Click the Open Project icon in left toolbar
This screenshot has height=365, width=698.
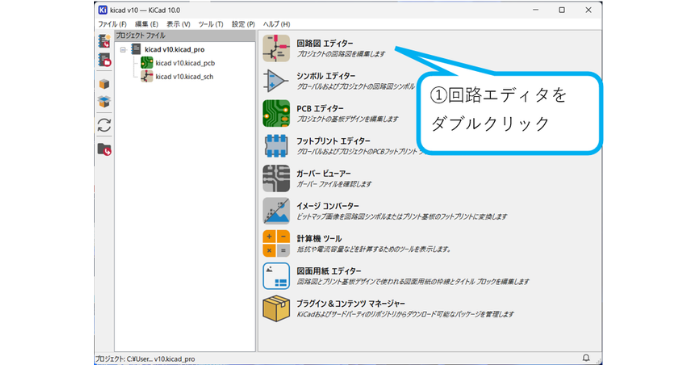pyautogui.click(x=104, y=60)
